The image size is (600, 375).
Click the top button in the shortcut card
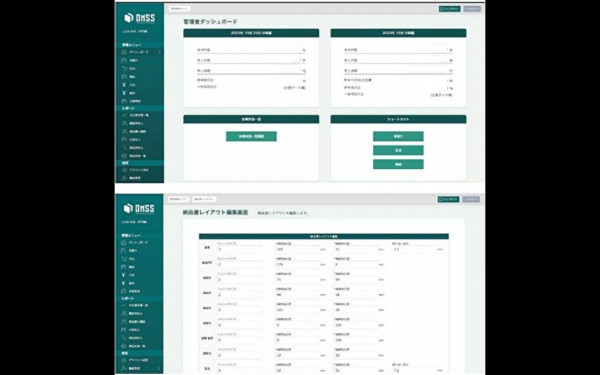398,136
